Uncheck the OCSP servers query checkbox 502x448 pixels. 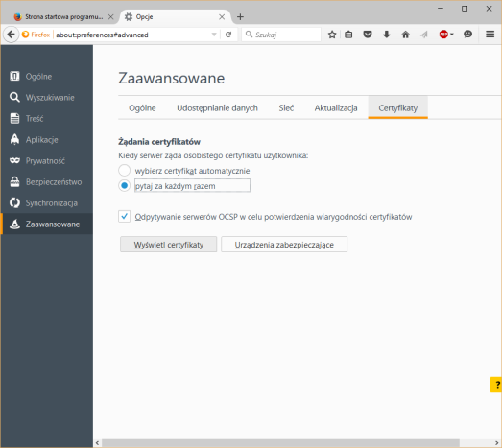[124, 216]
